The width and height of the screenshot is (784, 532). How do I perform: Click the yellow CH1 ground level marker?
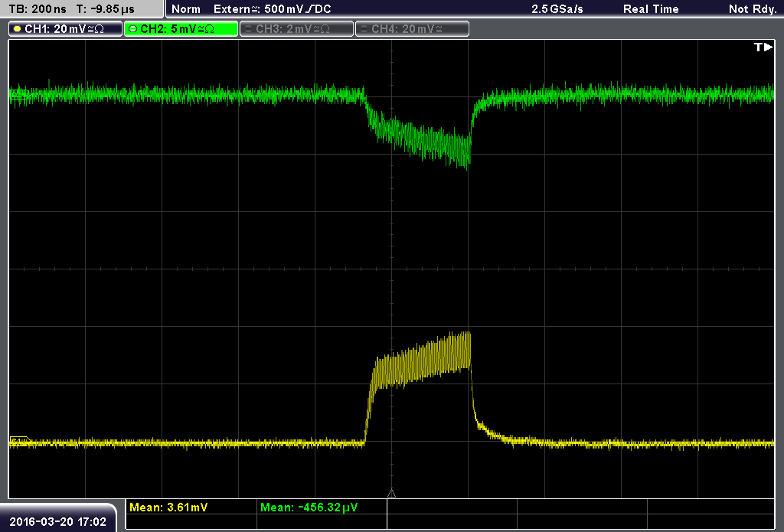tap(19, 442)
